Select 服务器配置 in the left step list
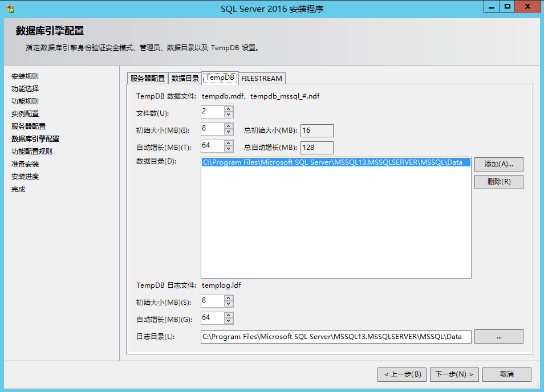 pos(29,126)
